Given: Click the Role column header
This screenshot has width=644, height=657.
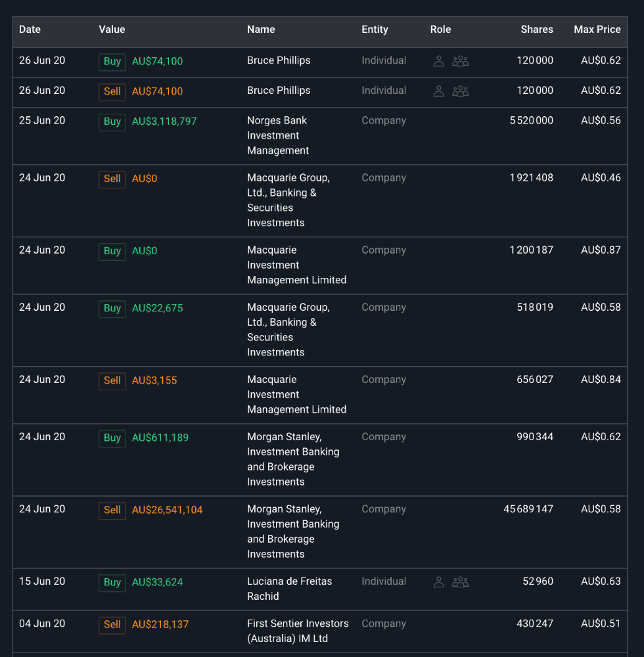Looking at the screenshot, I should [x=440, y=30].
